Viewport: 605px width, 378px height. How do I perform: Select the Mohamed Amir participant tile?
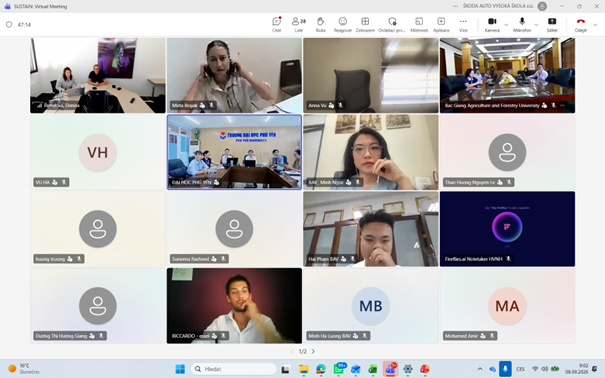coord(507,305)
